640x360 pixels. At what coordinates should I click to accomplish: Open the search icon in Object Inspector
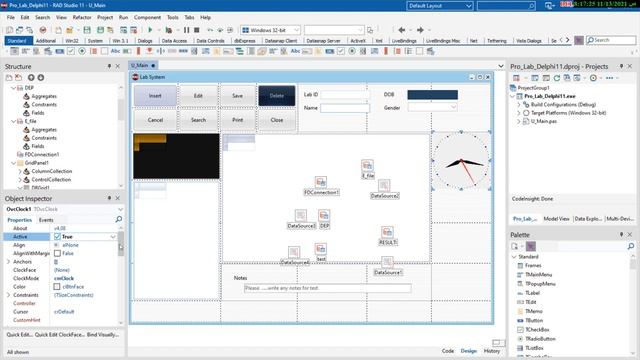click(x=119, y=220)
